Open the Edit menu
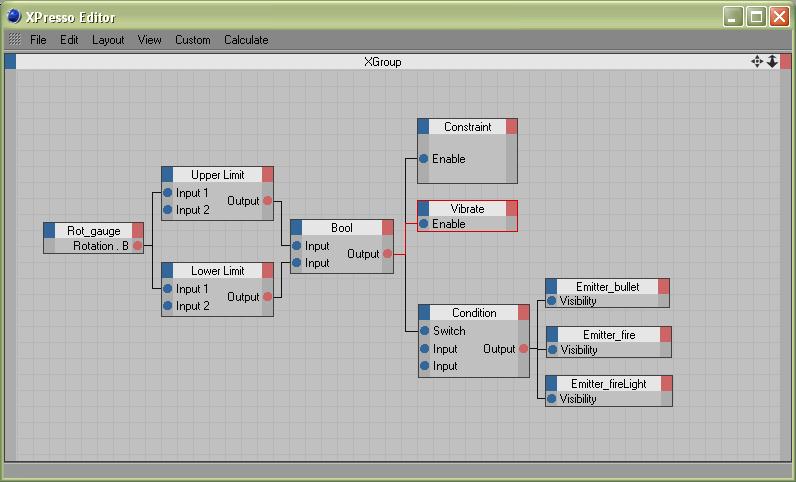 pyautogui.click(x=69, y=40)
